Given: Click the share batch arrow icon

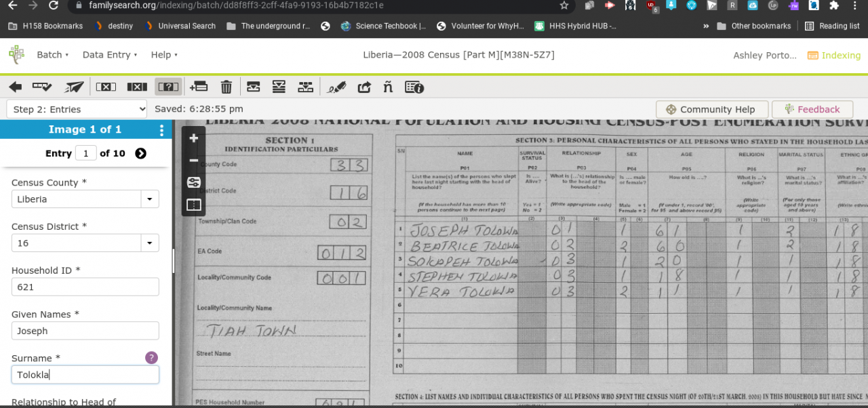Looking at the screenshot, I should [364, 87].
